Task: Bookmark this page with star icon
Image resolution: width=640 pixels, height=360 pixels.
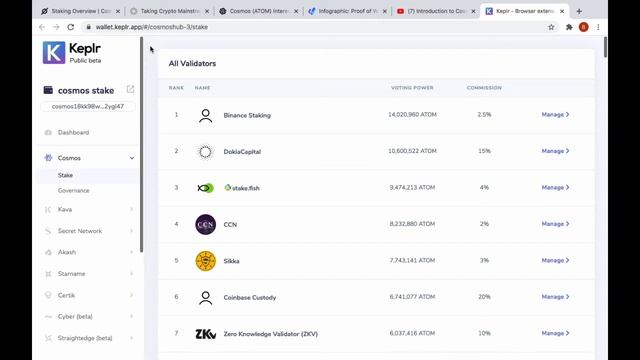Action: (x=551, y=27)
